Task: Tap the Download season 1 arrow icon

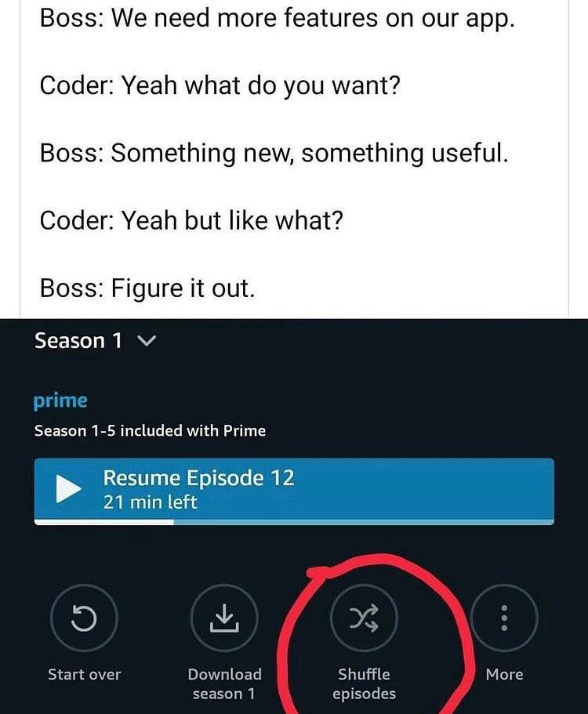Action: (223, 619)
